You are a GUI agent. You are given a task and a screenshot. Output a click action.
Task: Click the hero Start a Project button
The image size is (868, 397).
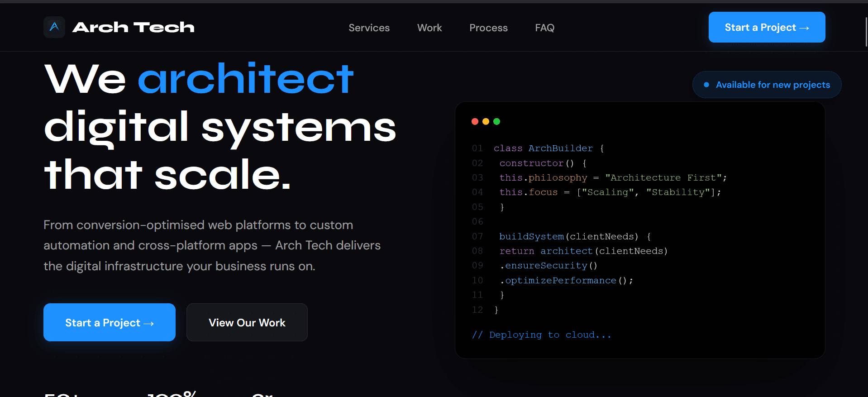(110, 322)
